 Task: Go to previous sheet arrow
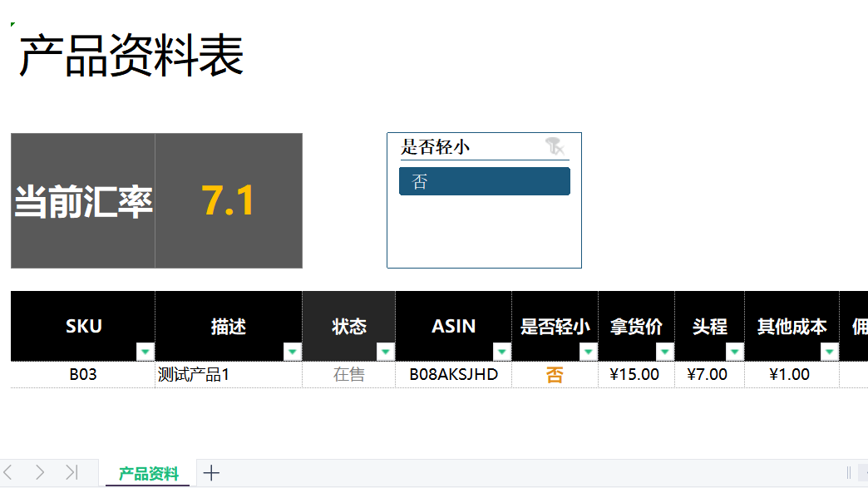tap(7, 472)
